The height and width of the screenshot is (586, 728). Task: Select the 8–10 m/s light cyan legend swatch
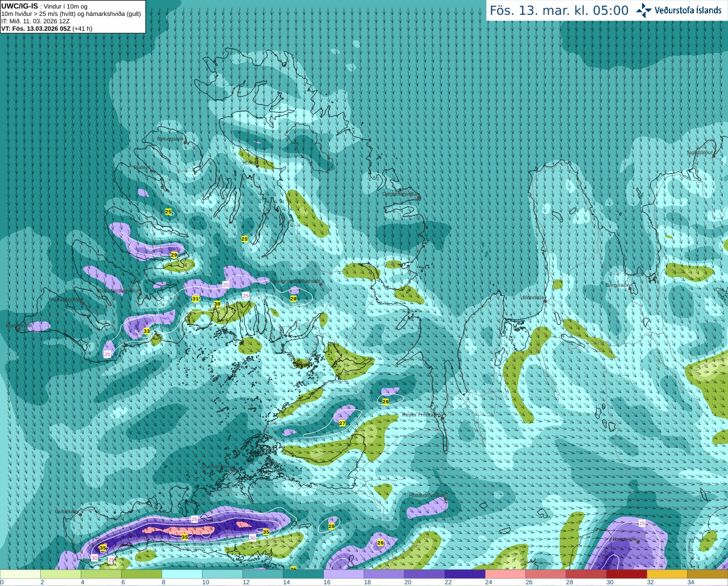(x=182, y=574)
